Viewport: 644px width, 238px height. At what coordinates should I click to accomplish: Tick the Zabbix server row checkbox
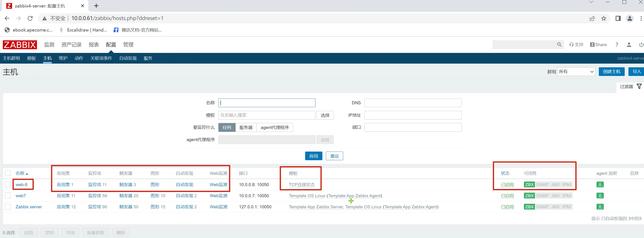(x=8, y=207)
